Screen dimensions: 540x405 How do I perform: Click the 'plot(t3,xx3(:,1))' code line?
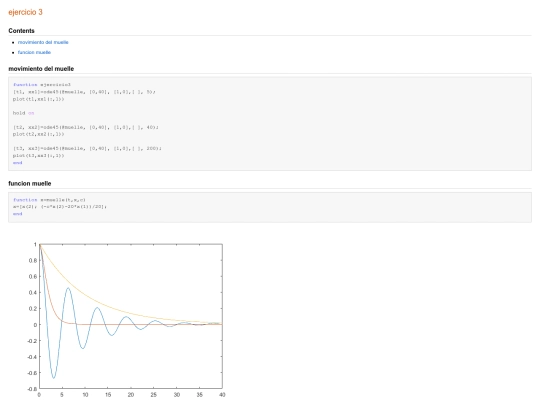coord(39,156)
